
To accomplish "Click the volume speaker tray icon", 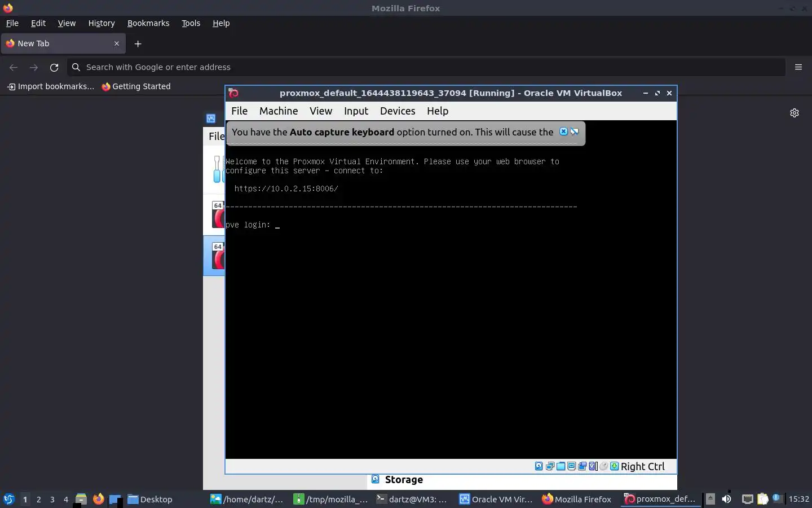I will [x=727, y=499].
